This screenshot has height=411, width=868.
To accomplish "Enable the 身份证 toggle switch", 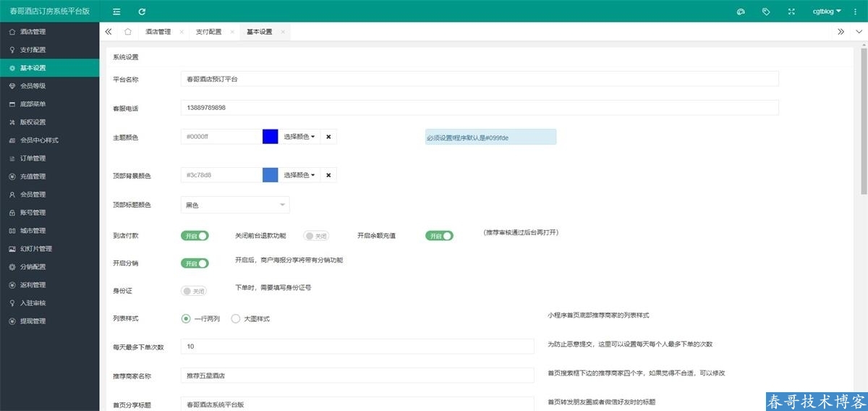I will (194, 291).
